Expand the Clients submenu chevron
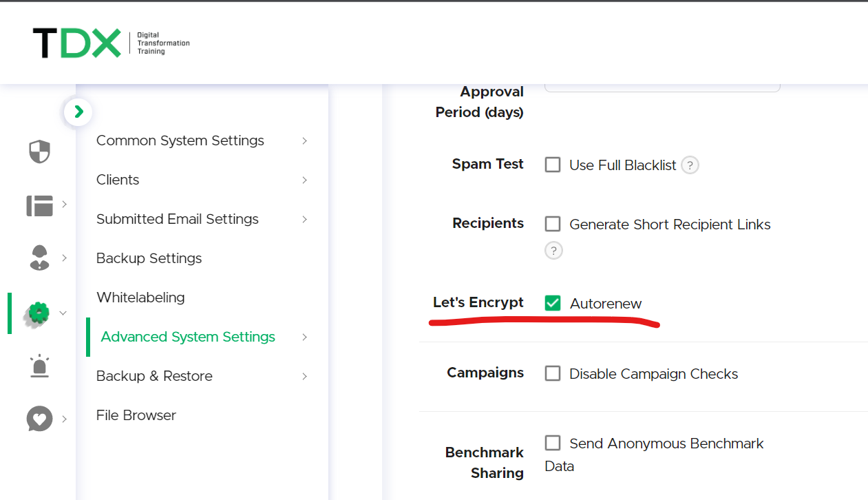This screenshot has width=868, height=500. pos(304,180)
